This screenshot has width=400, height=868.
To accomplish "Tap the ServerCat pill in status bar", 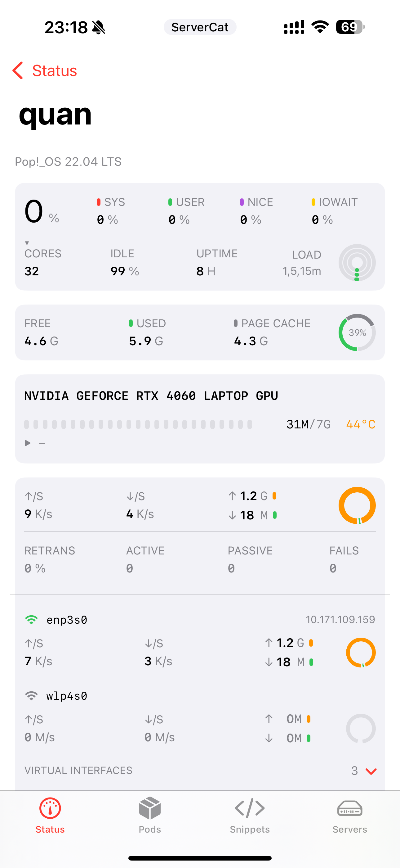I will pos(200,27).
